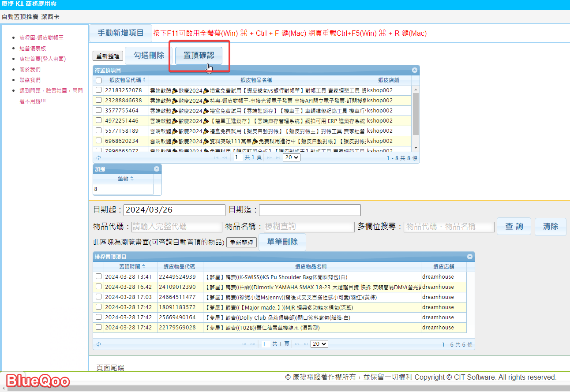Jump to last page in 排程置頂項目 pager
This screenshot has height=392, width=570.
(x=305, y=344)
